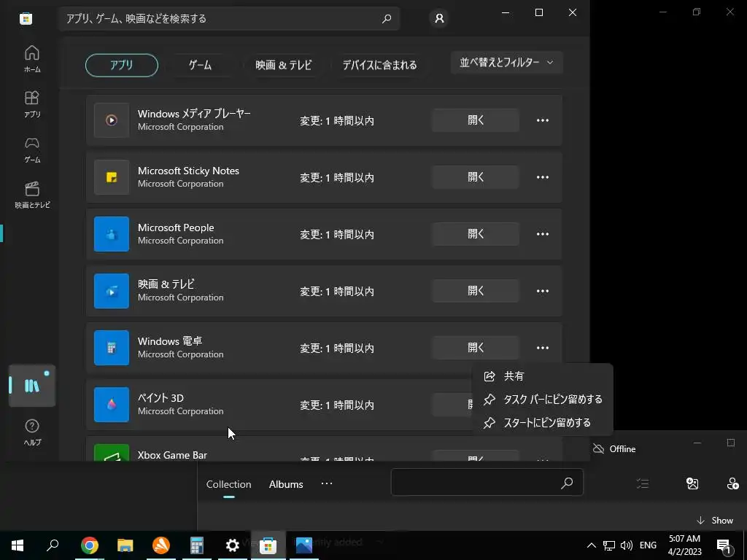Click the Photos app taskbar icon
The height and width of the screenshot is (560, 747).
tap(304, 545)
